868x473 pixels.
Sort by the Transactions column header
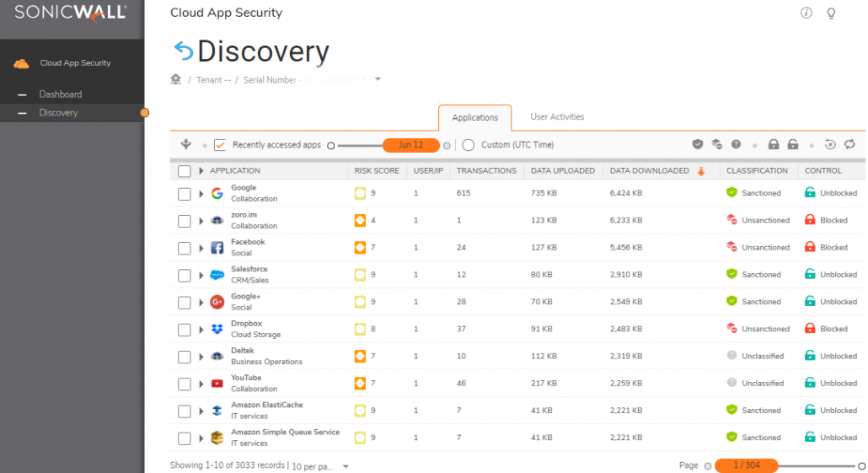(486, 170)
